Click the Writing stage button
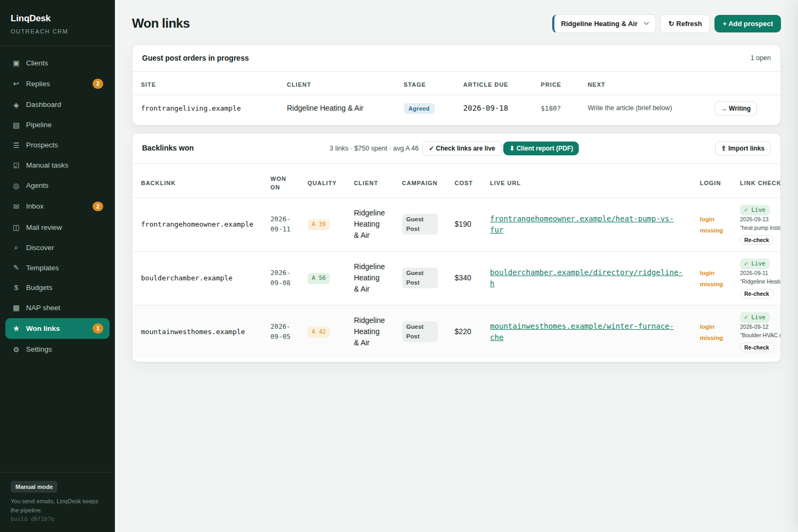This screenshot has width=798, height=532. pos(736,109)
